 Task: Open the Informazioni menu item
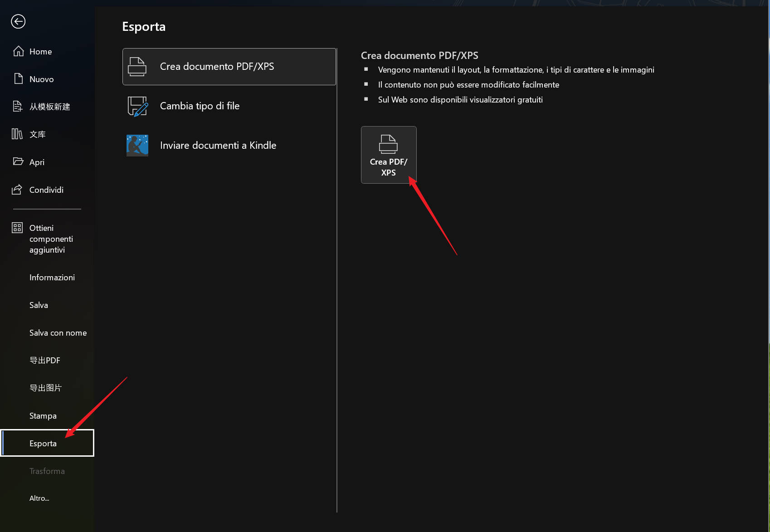pyautogui.click(x=52, y=278)
